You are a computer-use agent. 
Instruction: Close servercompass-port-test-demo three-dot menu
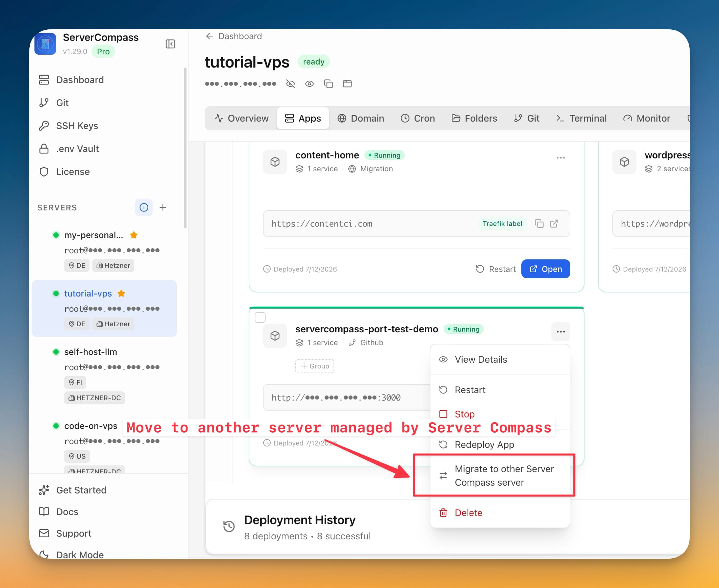pos(561,332)
